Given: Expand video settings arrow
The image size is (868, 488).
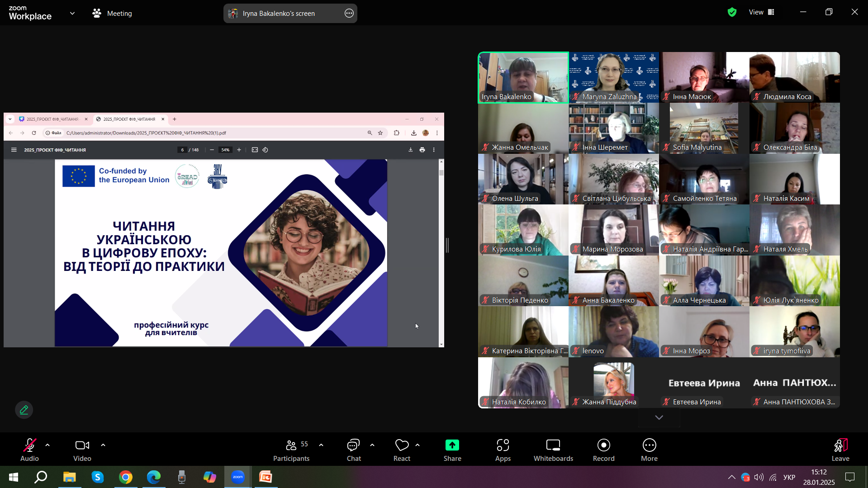Looking at the screenshot, I should [x=103, y=445].
